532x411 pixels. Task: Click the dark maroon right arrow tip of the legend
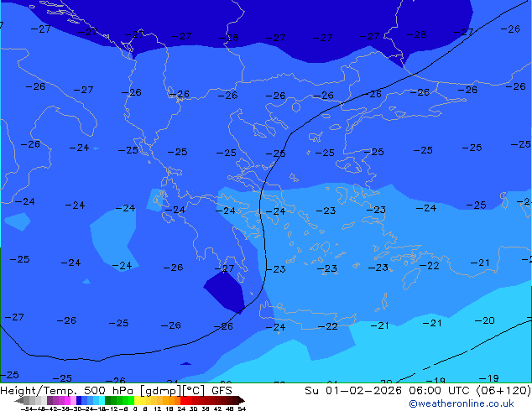pos(242,400)
